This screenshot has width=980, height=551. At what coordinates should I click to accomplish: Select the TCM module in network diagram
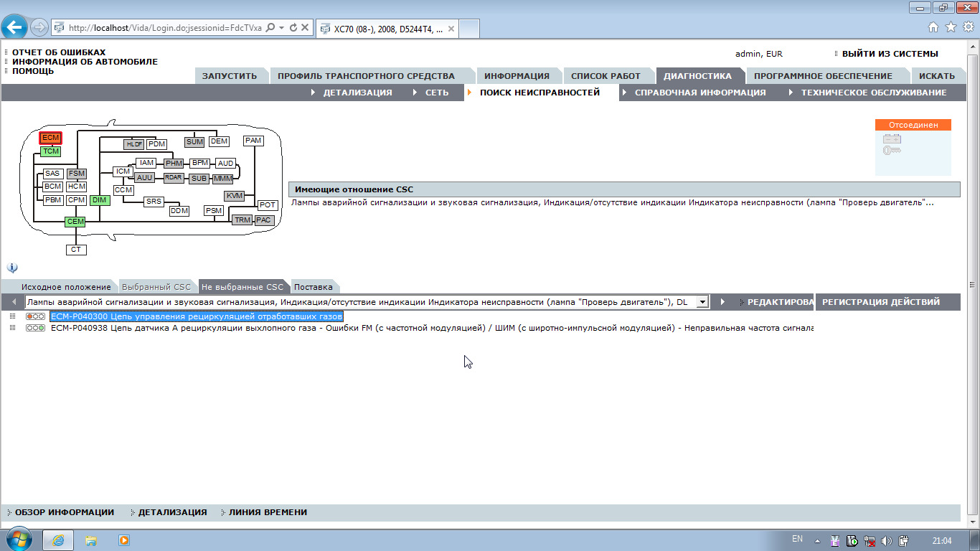point(50,151)
